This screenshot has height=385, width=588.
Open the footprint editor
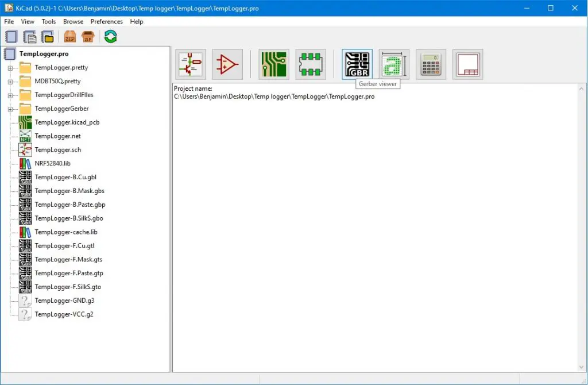click(311, 64)
